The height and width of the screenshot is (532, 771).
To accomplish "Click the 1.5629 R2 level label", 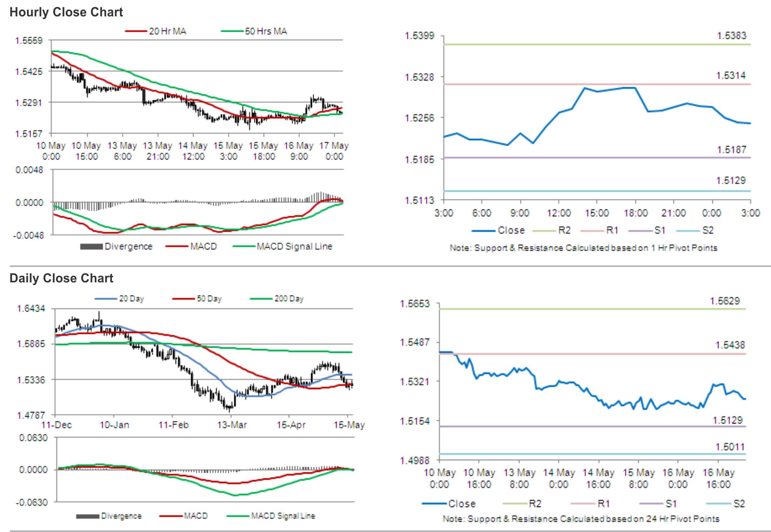I will pyautogui.click(x=725, y=301).
